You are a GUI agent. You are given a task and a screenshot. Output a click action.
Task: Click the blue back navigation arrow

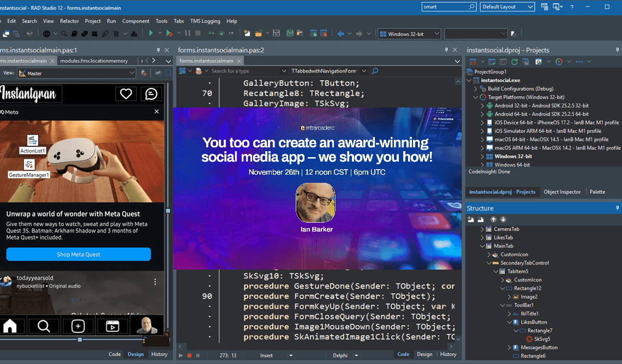(340, 34)
